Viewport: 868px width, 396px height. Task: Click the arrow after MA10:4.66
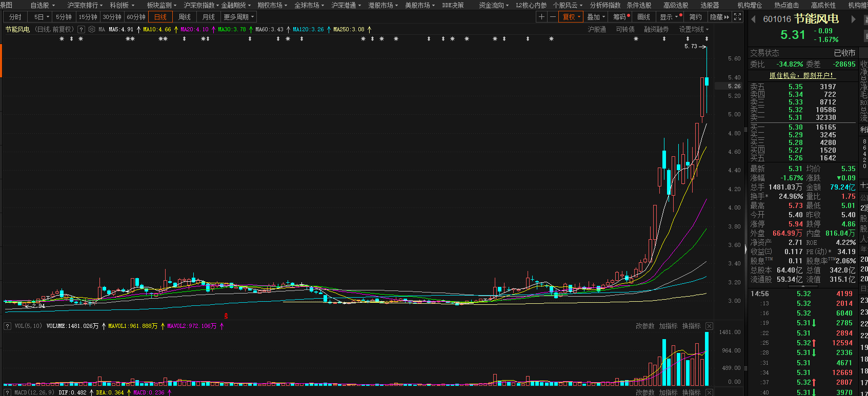[176, 30]
